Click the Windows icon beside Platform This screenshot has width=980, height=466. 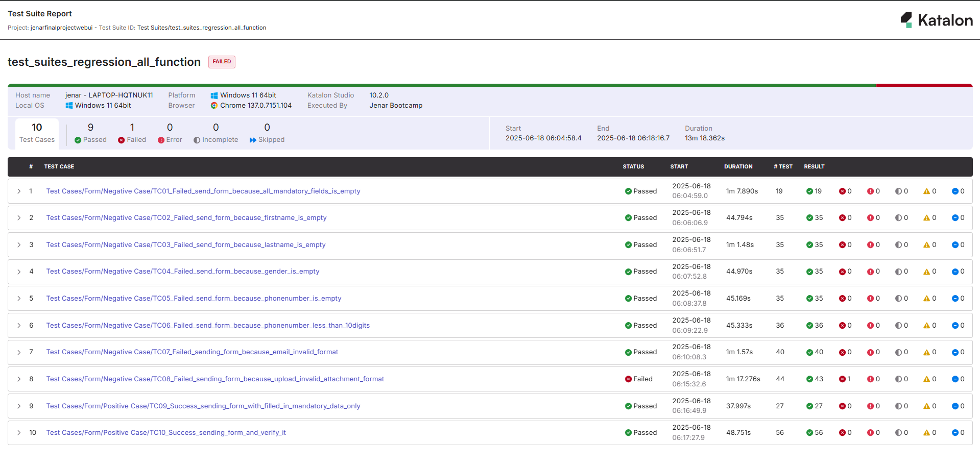pos(214,95)
